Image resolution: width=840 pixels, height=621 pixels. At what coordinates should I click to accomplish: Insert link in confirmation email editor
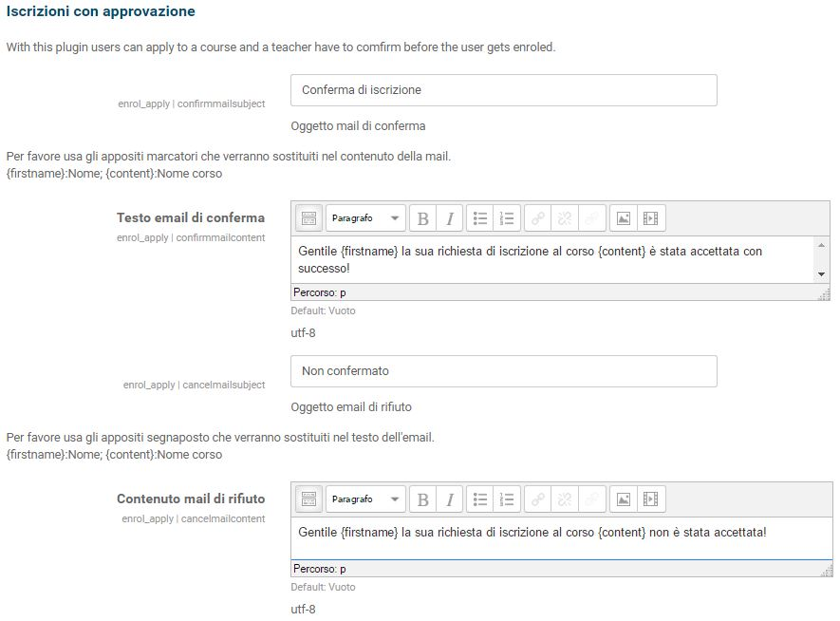pos(537,218)
